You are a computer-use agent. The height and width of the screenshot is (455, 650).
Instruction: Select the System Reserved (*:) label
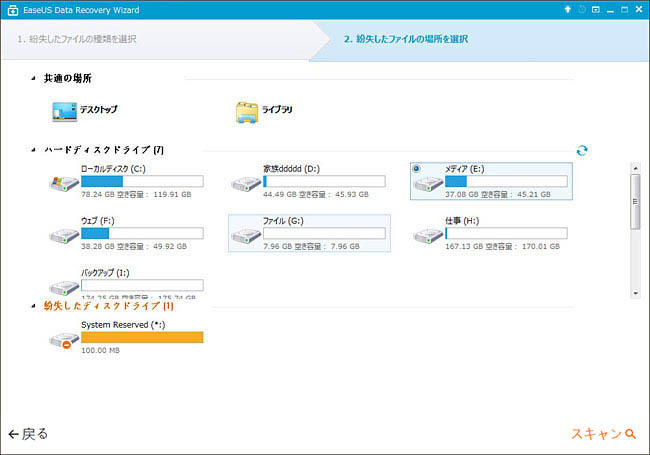coord(123,325)
